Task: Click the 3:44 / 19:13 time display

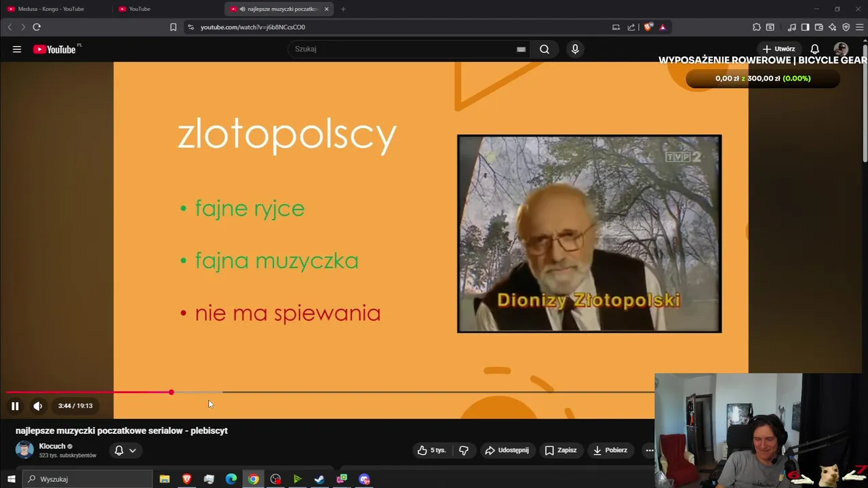Action: click(x=75, y=406)
